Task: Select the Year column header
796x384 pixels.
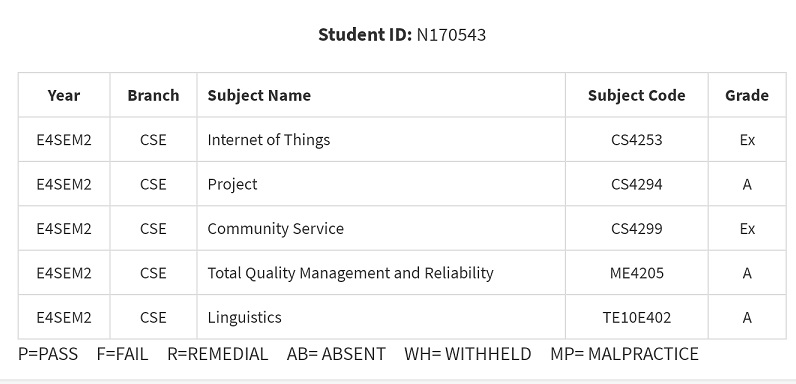Action: (x=64, y=95)
